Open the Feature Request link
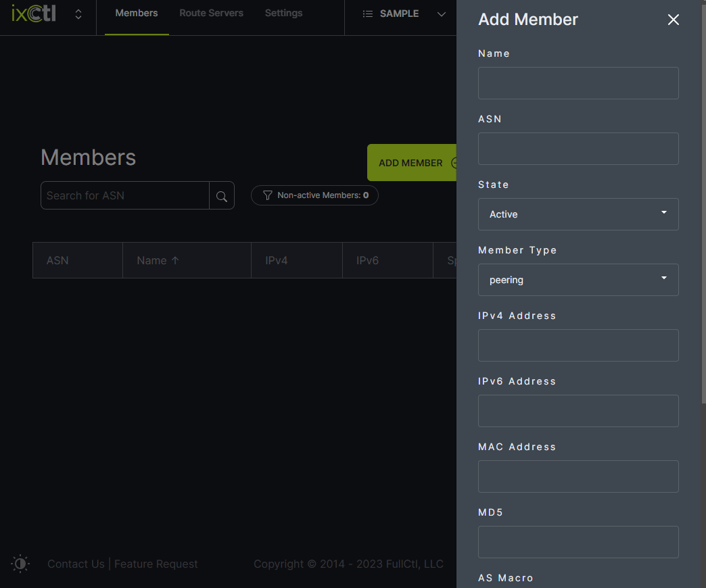 (x=156, y=564)
